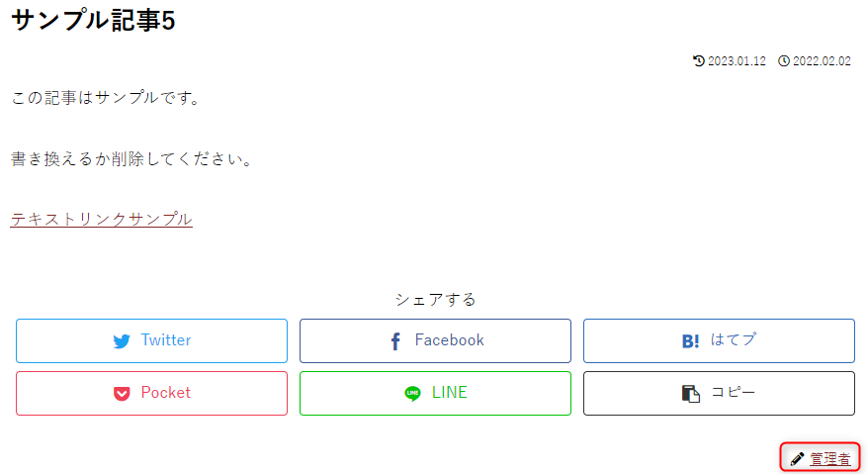Open the テキストリンクサンプル link
This screenshot has height=474, width=868.
[101, 219]
